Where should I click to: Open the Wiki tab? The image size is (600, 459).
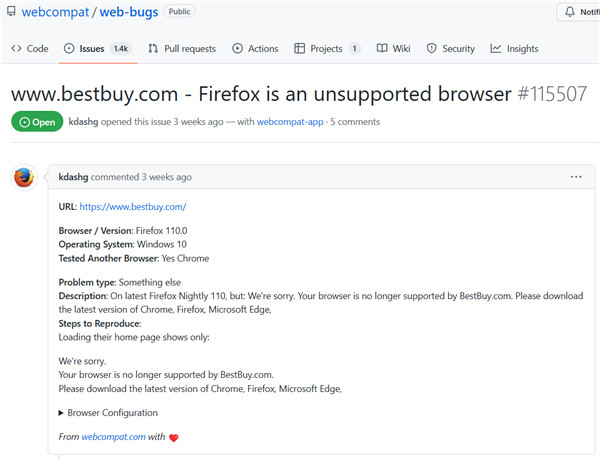(x=393, y=49)
